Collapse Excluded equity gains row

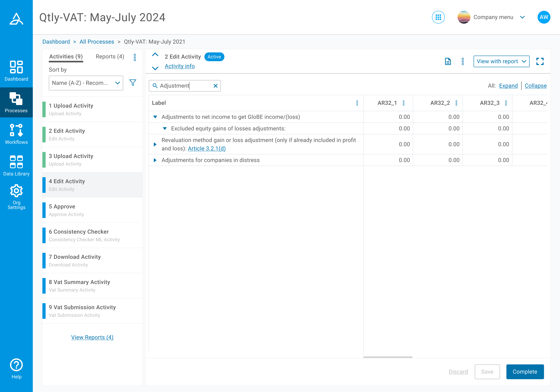(x=165, y=129)
